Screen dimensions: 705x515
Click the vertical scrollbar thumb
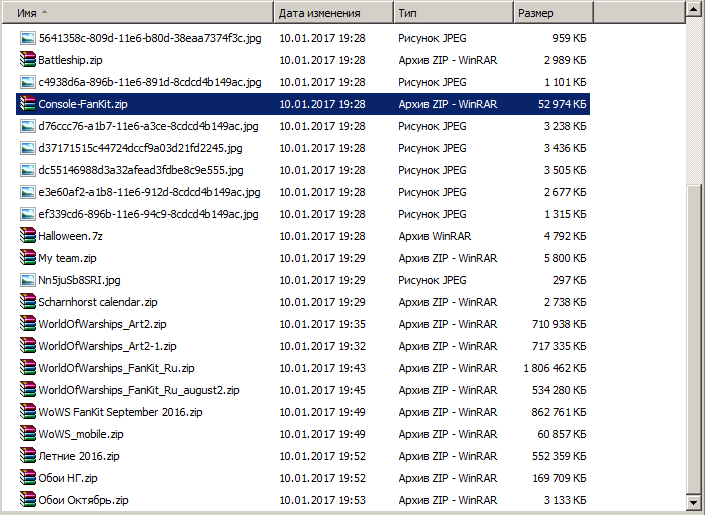coord(695,338)
